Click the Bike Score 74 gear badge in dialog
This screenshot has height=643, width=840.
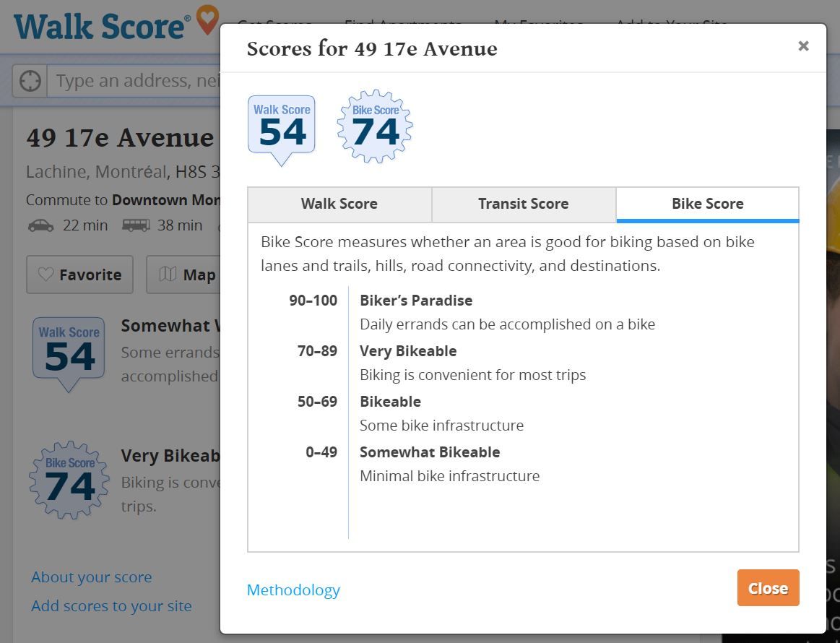tap(375, 127)
